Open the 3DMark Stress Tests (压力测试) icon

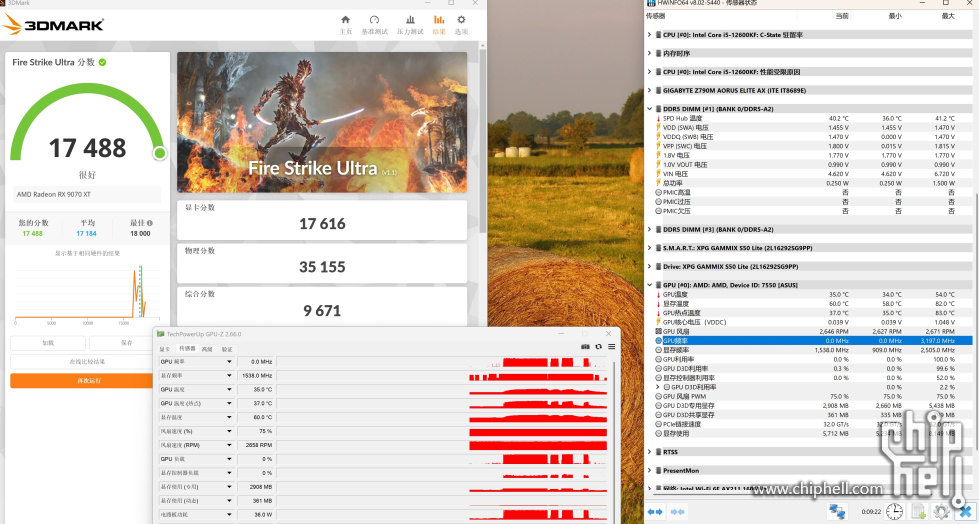click(410, 20)
